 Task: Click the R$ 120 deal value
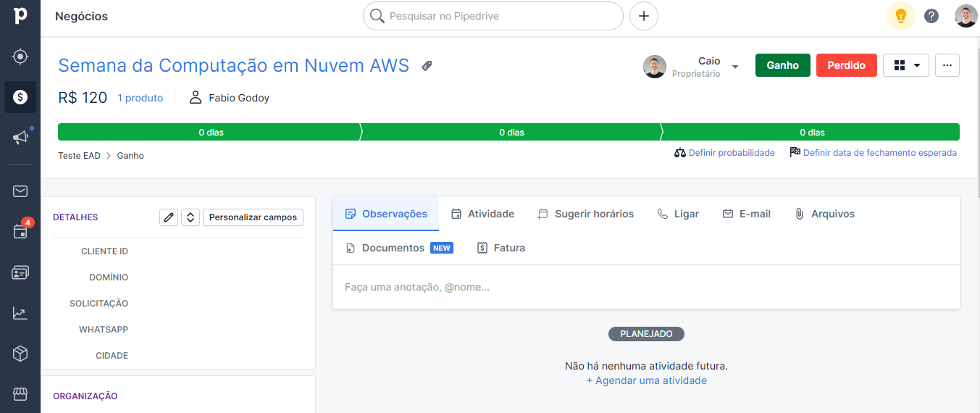click(x=83, y=98)
